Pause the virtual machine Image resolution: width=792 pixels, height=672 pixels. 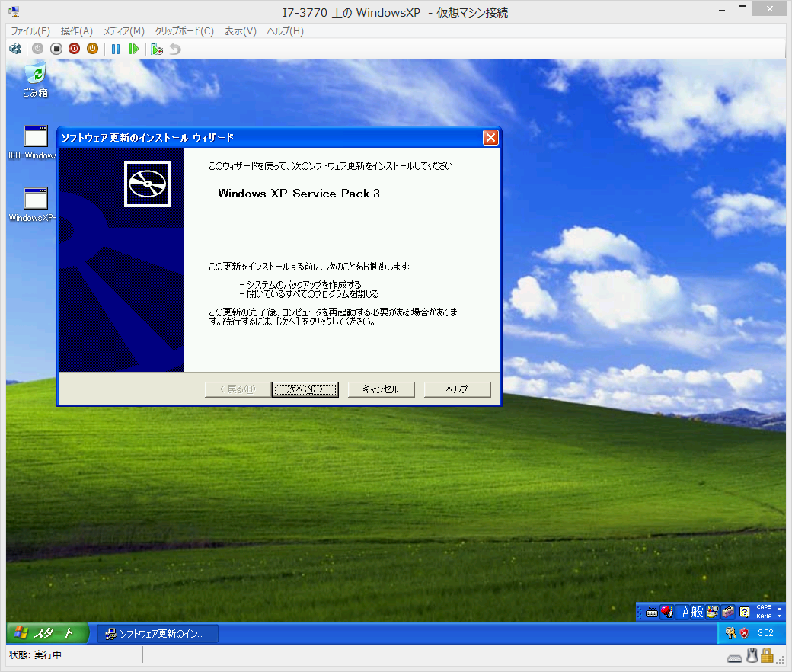pos(116,49)
